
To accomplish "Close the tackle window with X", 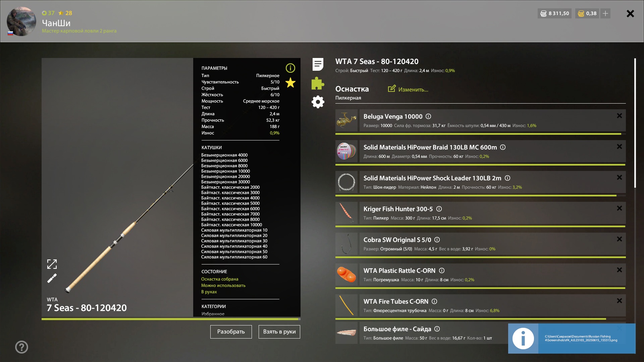I will (630, 13).
